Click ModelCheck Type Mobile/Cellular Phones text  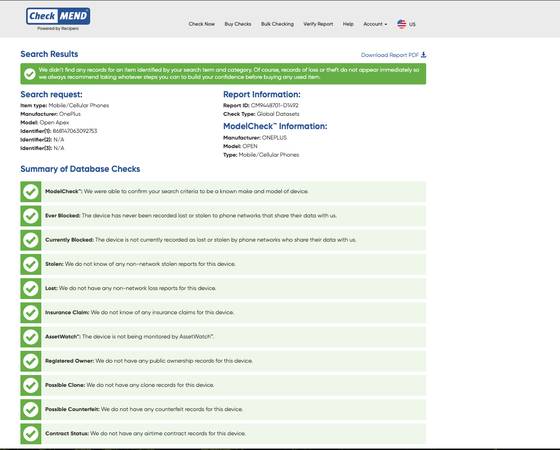click(x=261, y=155)
